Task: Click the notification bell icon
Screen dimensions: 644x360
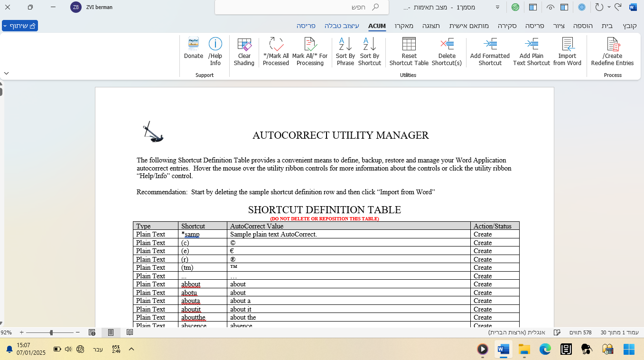Action: point(9,350)
